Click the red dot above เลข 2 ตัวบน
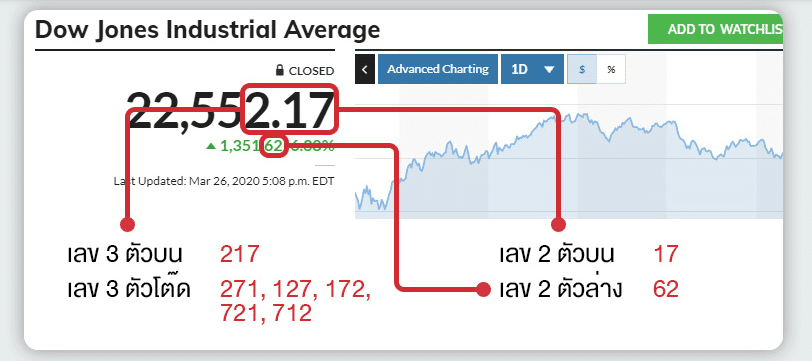This screenshot has width=812, height=361. pyautogui.click(x=558, y=224)
